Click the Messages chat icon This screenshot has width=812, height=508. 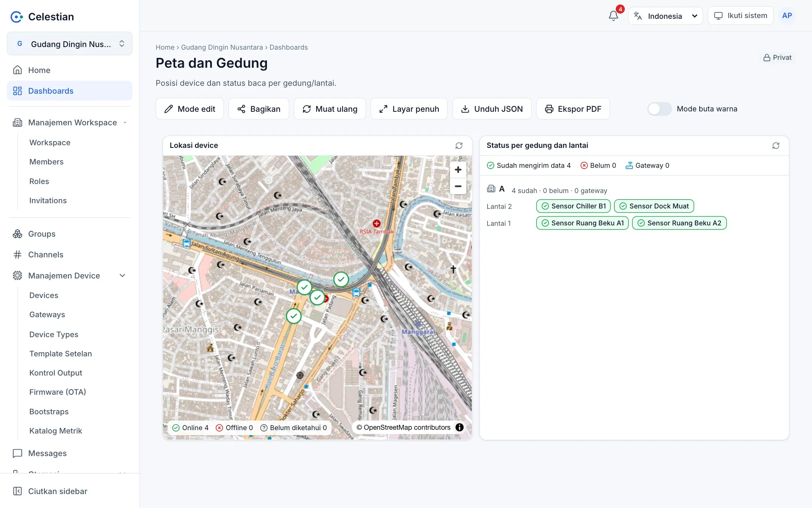pos(17,453)
